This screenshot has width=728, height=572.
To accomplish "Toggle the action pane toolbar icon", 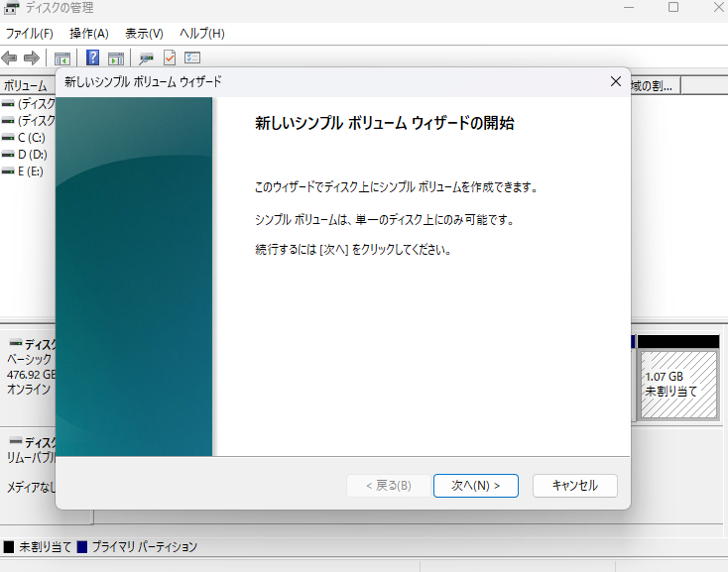I will [x=116, y=58].
